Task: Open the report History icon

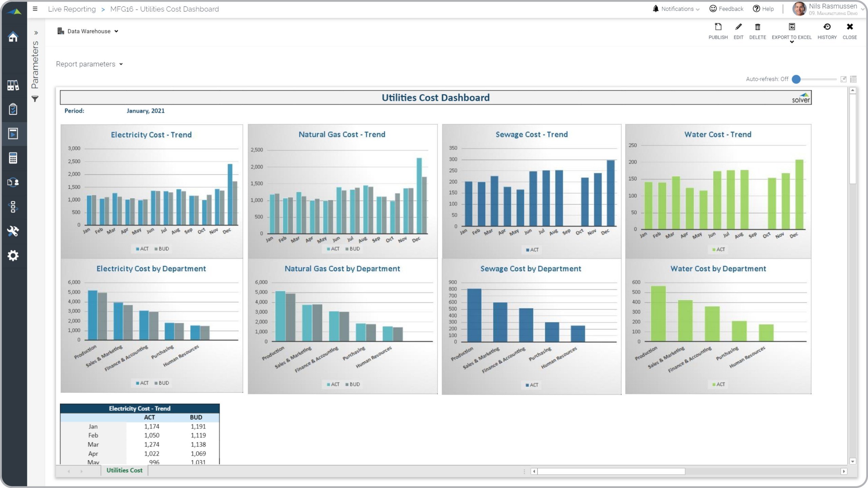Action: coord(827,27)
